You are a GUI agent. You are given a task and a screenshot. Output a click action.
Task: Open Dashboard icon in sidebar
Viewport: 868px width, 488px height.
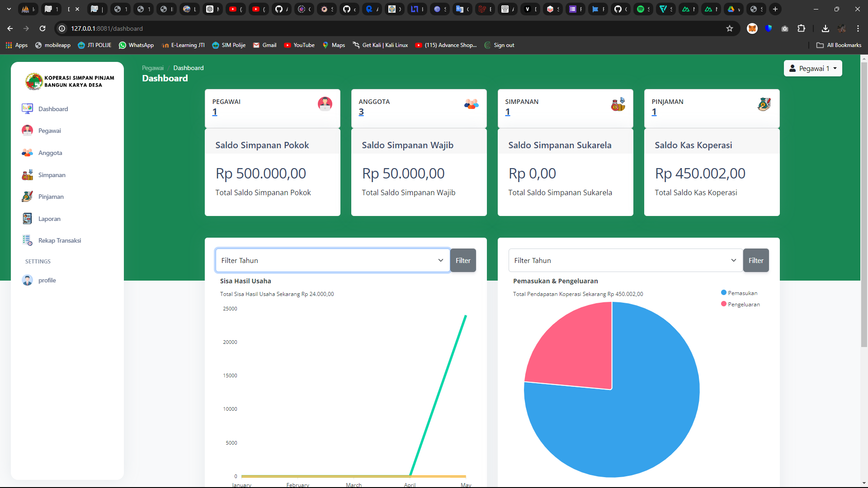pos(27,109)
